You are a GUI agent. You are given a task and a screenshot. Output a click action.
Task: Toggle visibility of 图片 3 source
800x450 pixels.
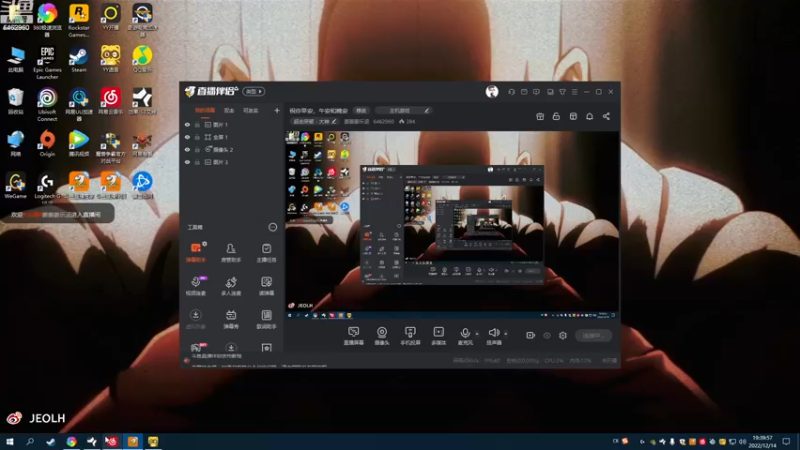pyautogui.click(x=187, y=162)
